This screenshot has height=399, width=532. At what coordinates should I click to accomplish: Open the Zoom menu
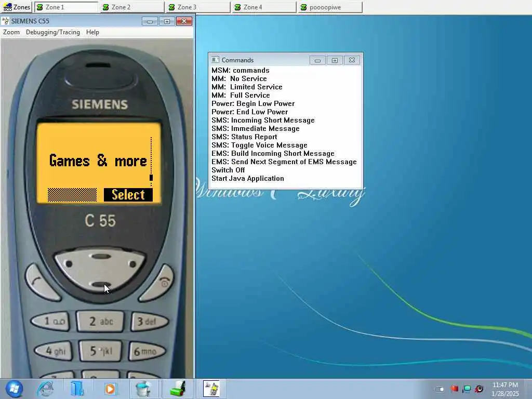point(11,32)
